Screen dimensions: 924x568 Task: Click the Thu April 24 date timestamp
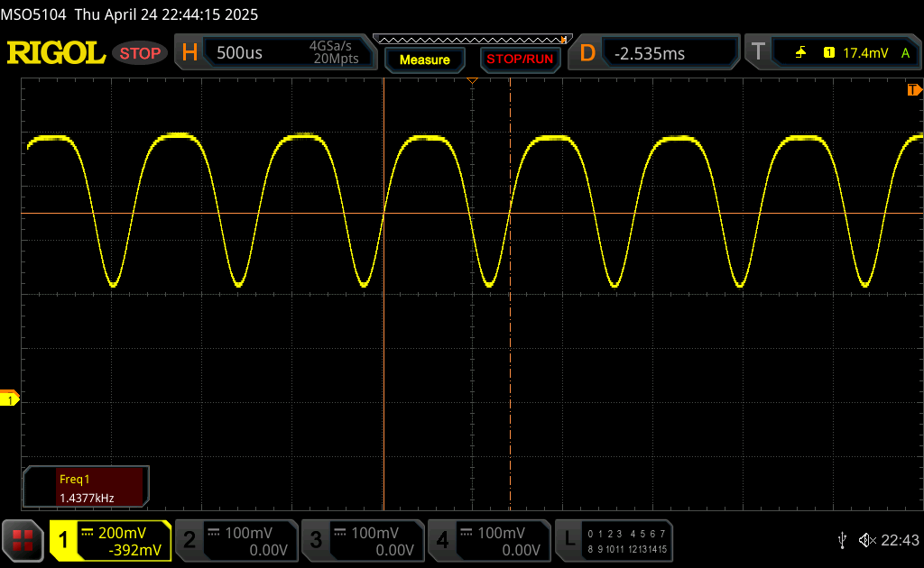coord(166,14)
